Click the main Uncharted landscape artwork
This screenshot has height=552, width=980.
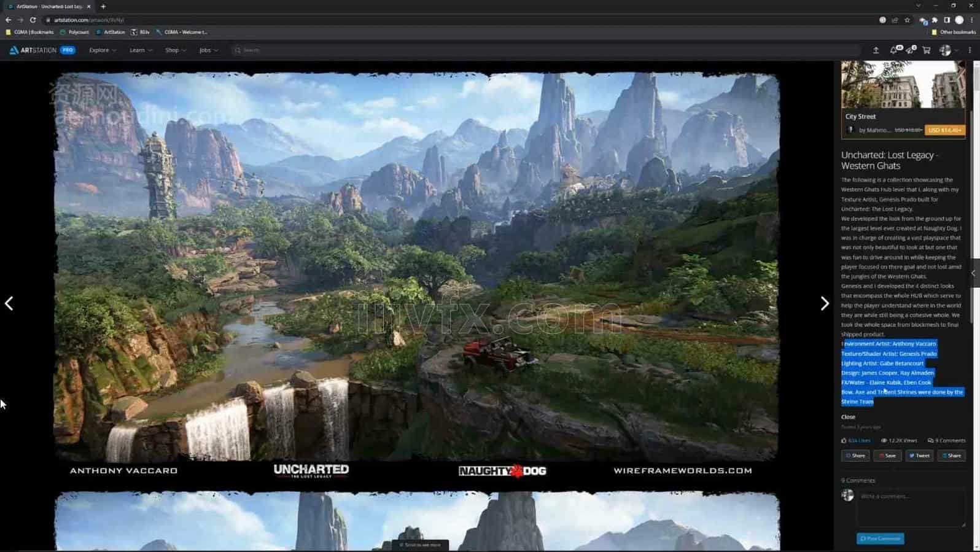pyautogui.click(x=417, y=266)
